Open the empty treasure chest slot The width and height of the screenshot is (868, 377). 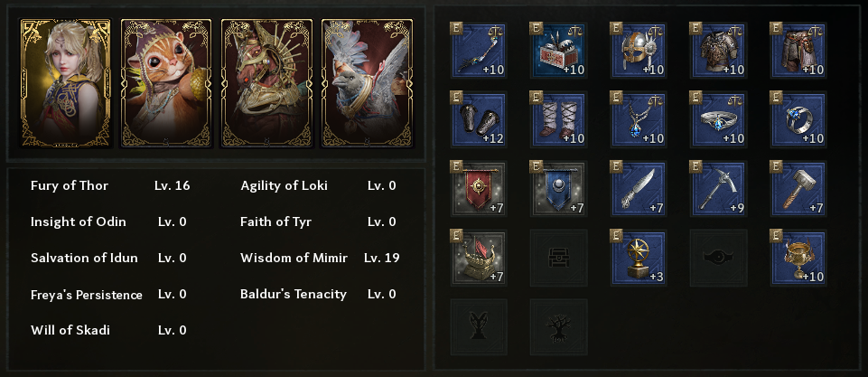click(558, 258)
